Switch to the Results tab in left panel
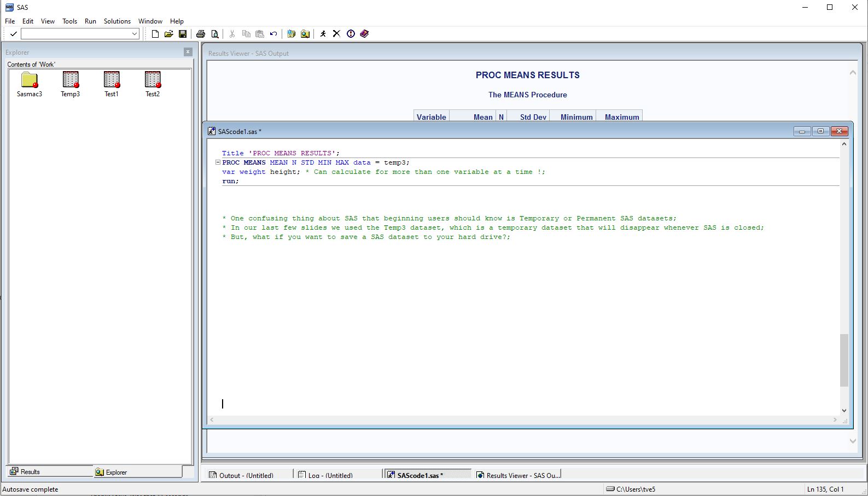Viewport: 868px width, 496px height. coord(30,472)
